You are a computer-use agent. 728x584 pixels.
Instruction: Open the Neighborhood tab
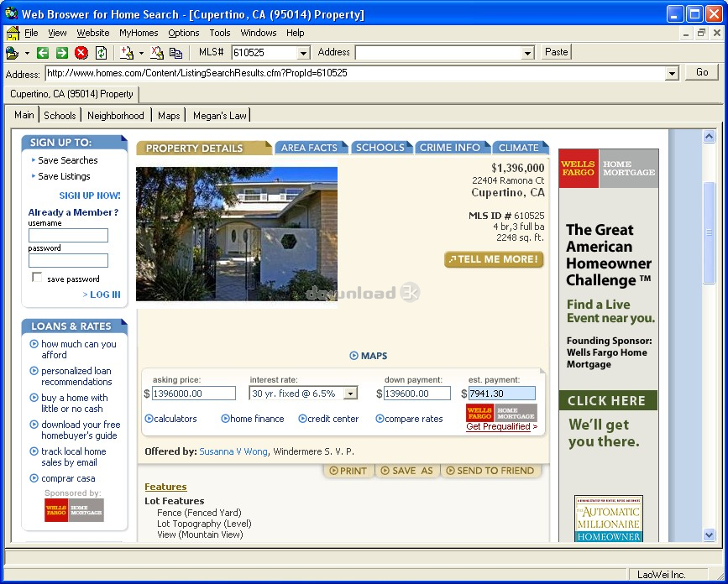click(x=116, y=116)
